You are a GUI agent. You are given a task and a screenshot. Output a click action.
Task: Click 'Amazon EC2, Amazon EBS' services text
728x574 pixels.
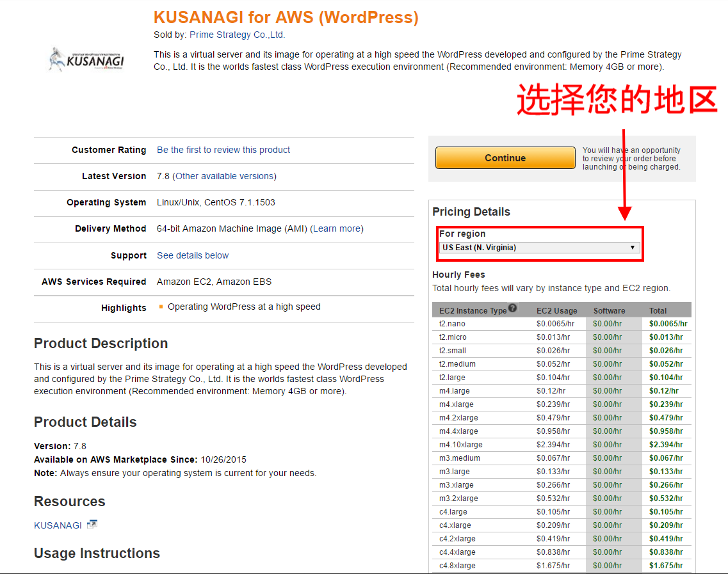coord(214,282)
